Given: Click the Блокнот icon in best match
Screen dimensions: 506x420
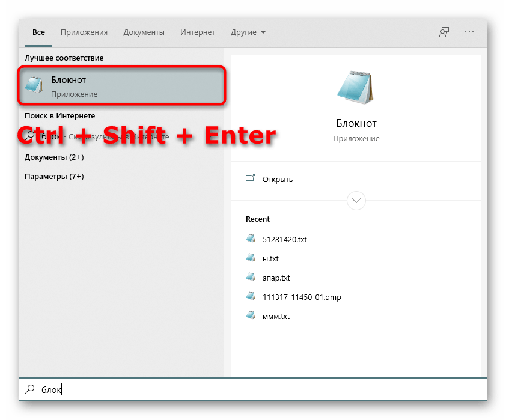Looking at the screenshot, I should tap(34, 85).
